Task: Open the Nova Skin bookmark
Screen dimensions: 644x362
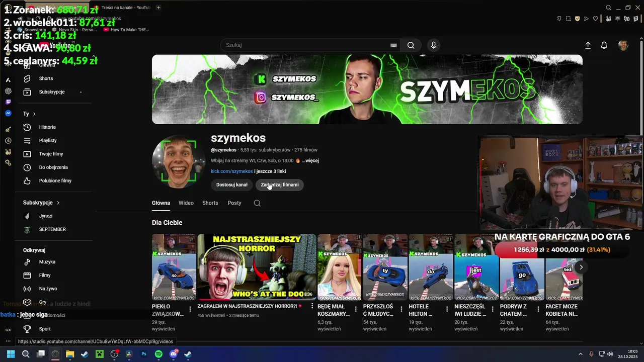Action: [x=74, y=30]
